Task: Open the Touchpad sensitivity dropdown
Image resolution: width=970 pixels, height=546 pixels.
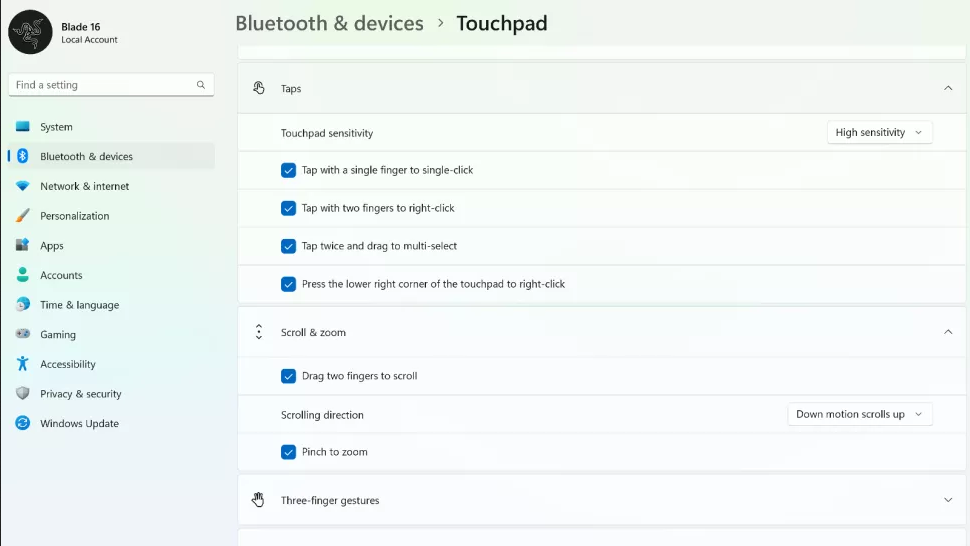Action: click(879, 132)
